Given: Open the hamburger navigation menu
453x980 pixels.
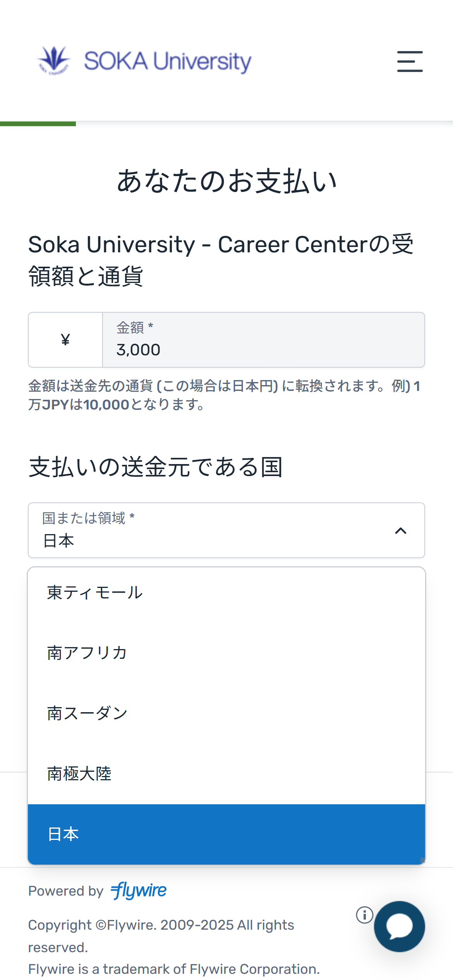Looking at the screenshot, I should pyautogui.click(x=410, y=61).
